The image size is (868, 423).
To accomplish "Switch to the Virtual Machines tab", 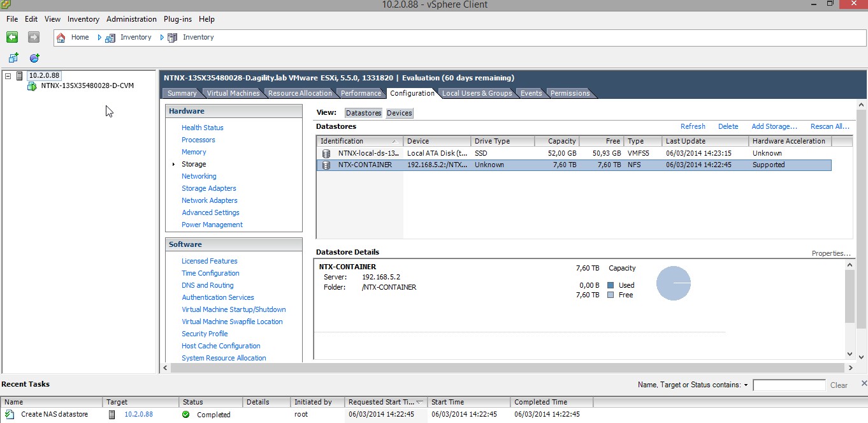I will (233, 93).
